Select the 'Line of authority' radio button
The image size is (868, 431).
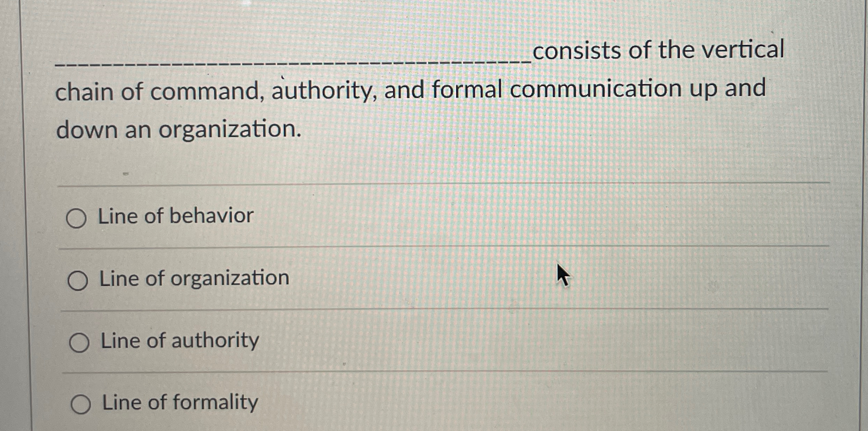tap(79, 342)
